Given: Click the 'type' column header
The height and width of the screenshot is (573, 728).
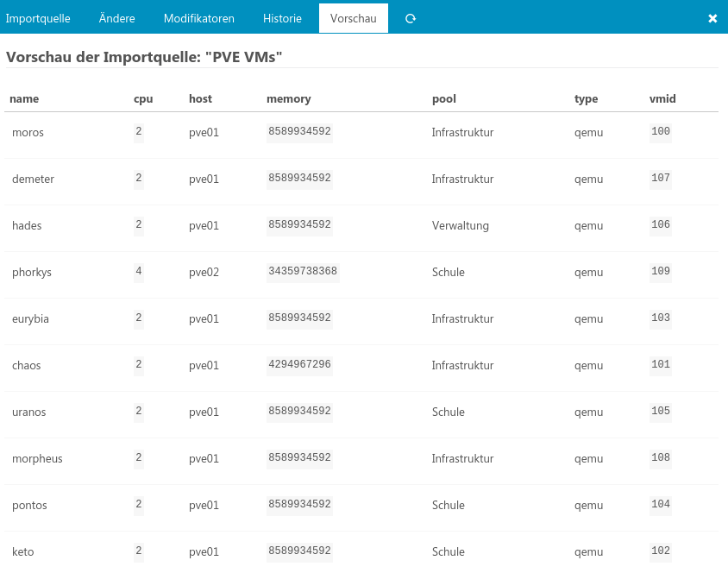Looking at the screenshot, I should coord(586,99).
